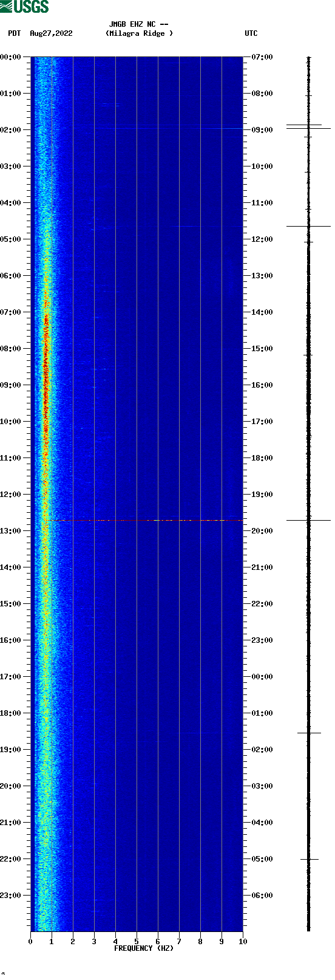Click the 8 Hz frequency tick label

click(200, 942)
